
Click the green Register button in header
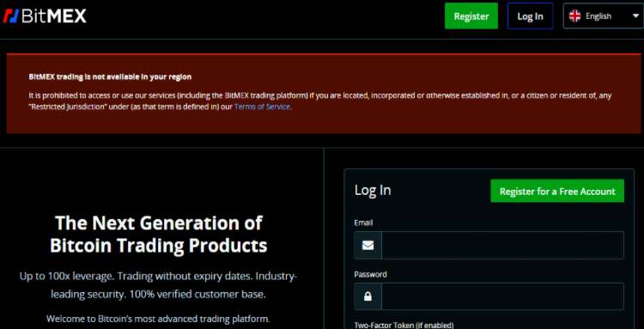click(471, 16)
